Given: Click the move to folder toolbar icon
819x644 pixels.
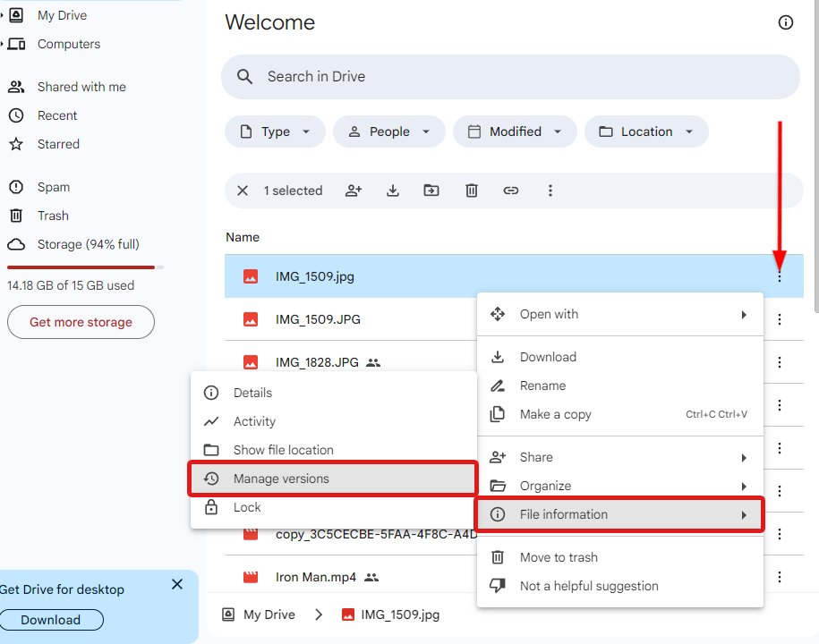Looking at the screenshot, I should click(431, 191).
